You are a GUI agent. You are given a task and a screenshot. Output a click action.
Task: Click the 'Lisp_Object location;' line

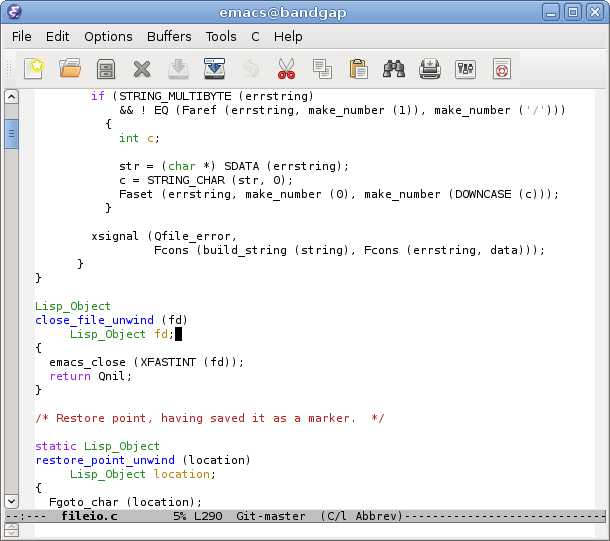pyautogui.click(x=142, y=474)
